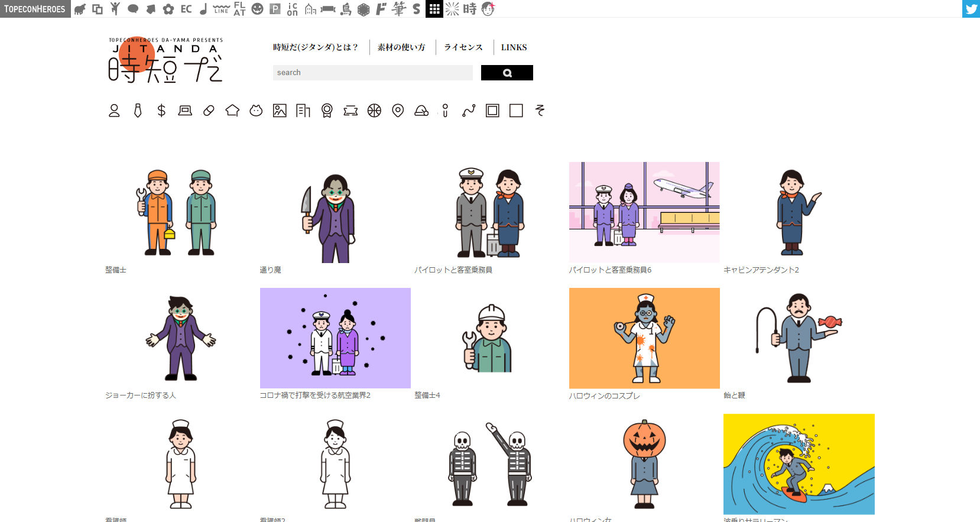This screenshot has width=980, height=522.
Task: Click the 飴と鞭 caption link
Action: point(734,395)
